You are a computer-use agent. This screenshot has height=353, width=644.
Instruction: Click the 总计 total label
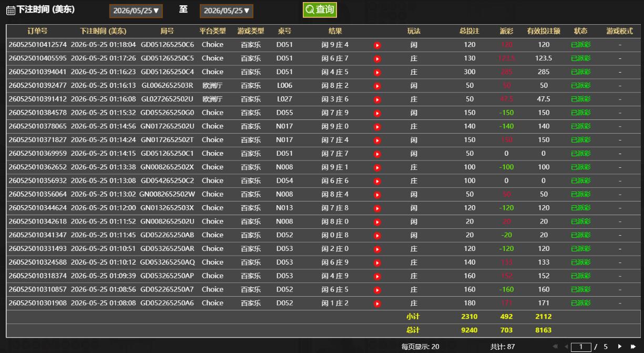pos(413,331)
